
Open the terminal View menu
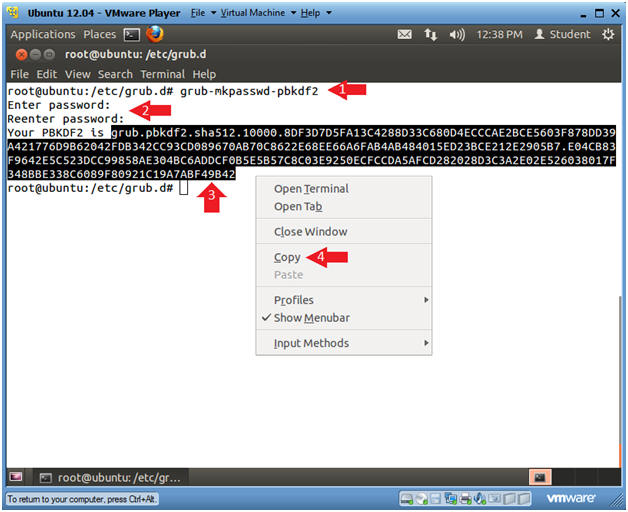(x=78, y=74)
